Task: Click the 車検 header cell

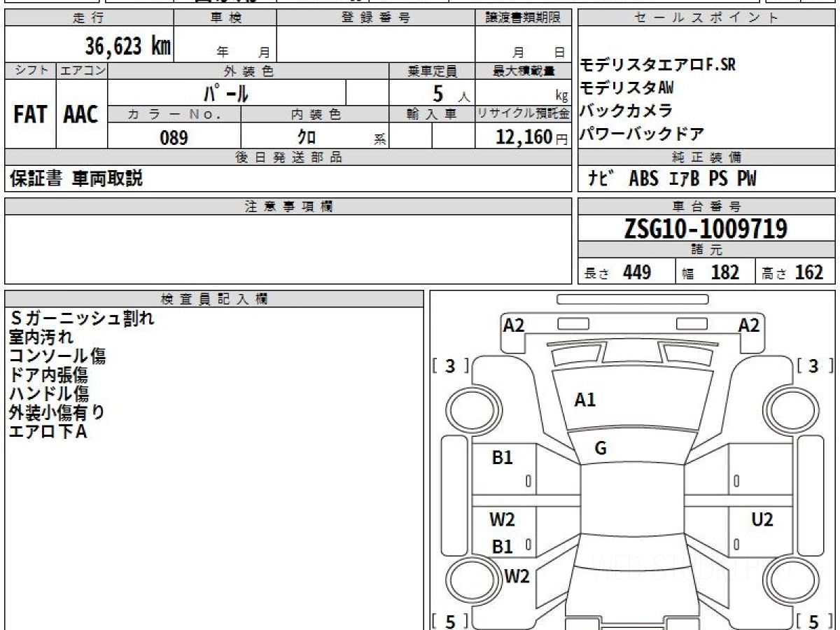Action: pyautogui.click(x=225, y=17)
